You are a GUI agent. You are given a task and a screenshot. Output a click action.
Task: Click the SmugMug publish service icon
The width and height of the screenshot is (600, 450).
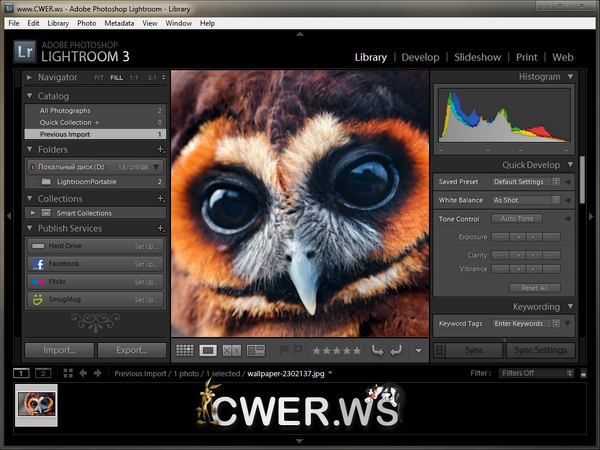(x=37, y=300)
